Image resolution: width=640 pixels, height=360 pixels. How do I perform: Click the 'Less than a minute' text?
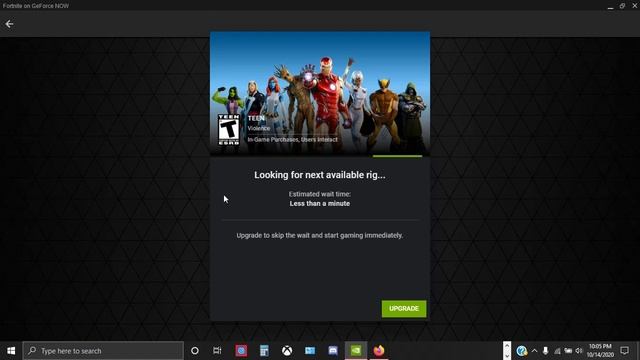320,203
